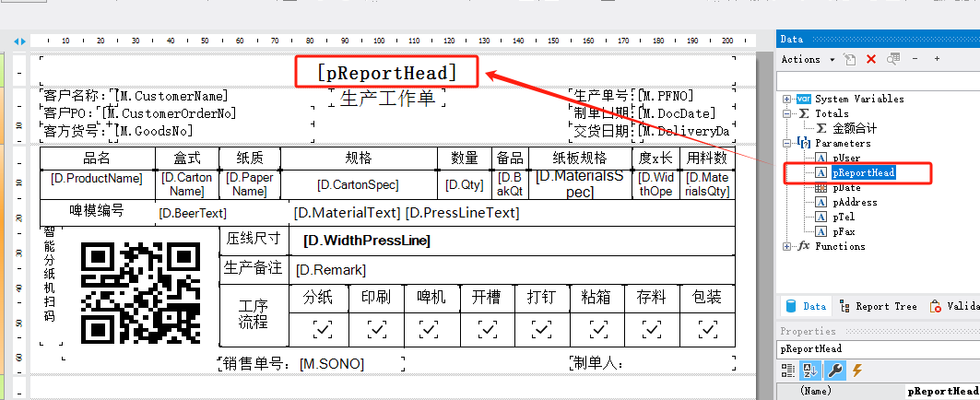This screenshot has width=980, height=400.
Task: Show properties with wrench icon
Action: tap(834, 371)
